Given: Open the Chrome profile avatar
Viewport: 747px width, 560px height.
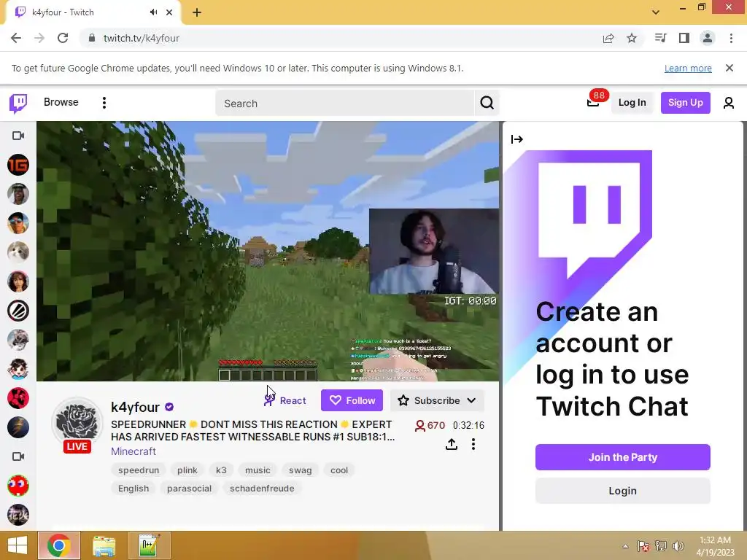Looking at the screenshot, I should click(x=708, y=38).
